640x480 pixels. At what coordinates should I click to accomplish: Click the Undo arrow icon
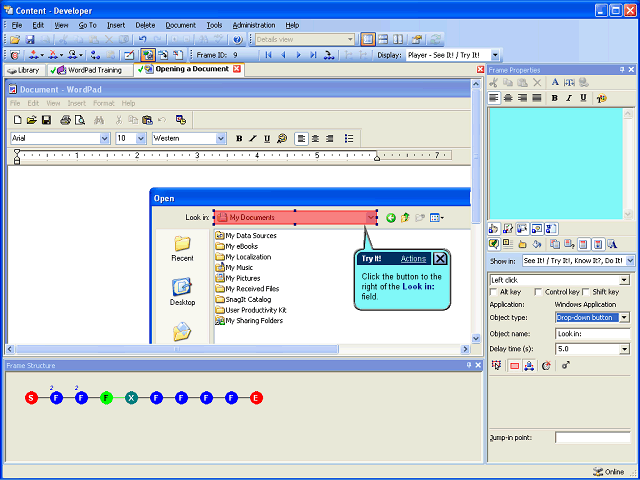pyautogui.click(x=142, y=40)
